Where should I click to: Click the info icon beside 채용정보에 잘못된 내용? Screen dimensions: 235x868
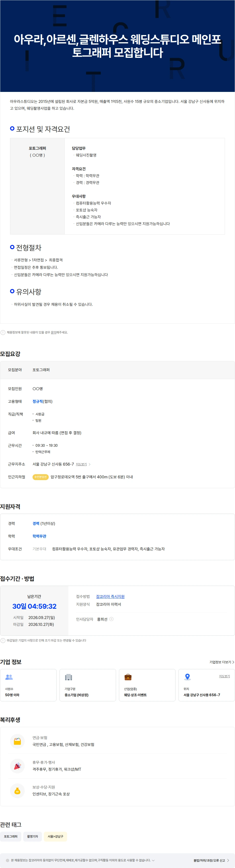coord(3,332)
